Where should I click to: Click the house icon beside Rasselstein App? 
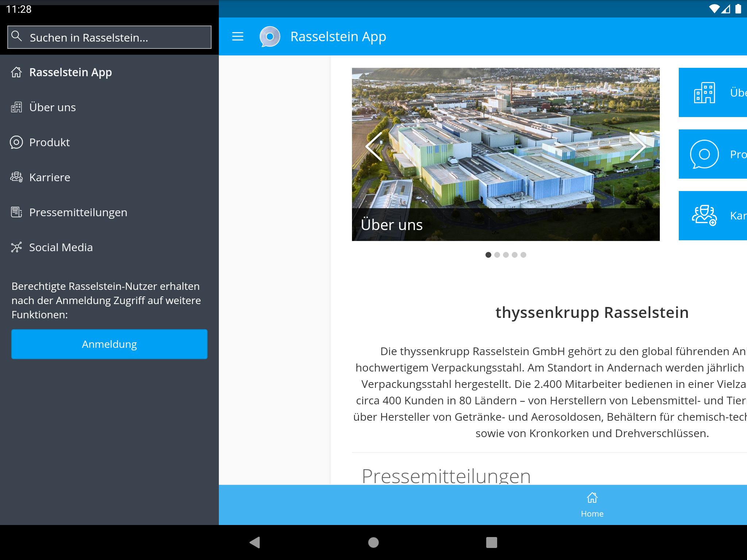click(x=16, y=72)
